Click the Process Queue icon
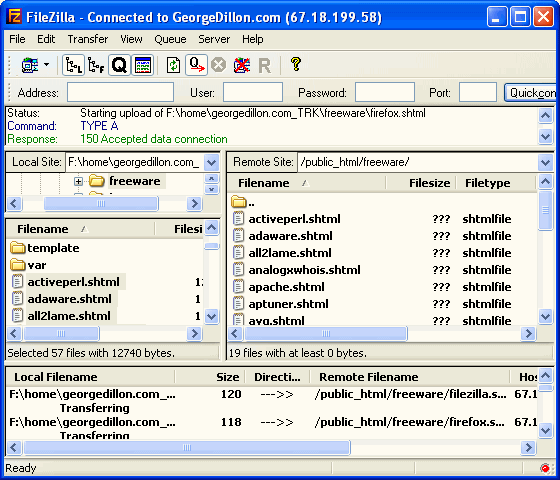The height and width of the screenshot is (480, 560). click(x=196, y=65)
